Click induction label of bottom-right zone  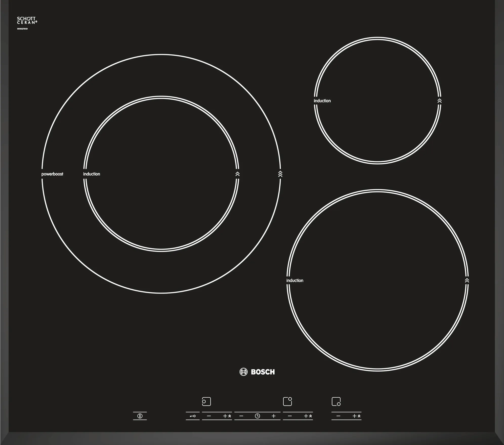pyautogui.click(x=295, y=280)
